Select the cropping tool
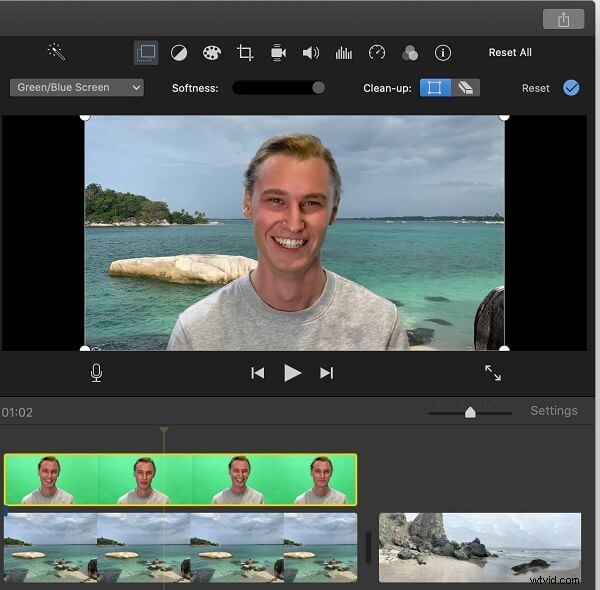The width and height of the screenshot is (600, 590). 245,53
